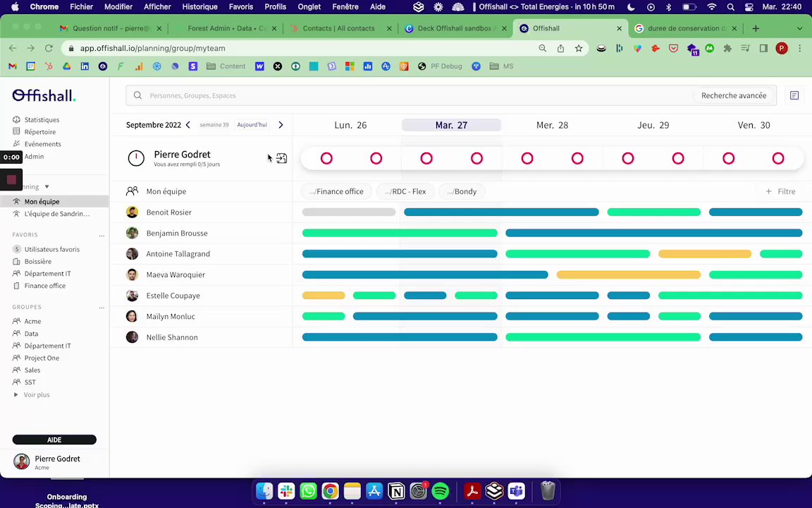This screenshot has height=508, width=812.
Task: Select the .../RDC - Flex filter chip
Action: (405, 191)
